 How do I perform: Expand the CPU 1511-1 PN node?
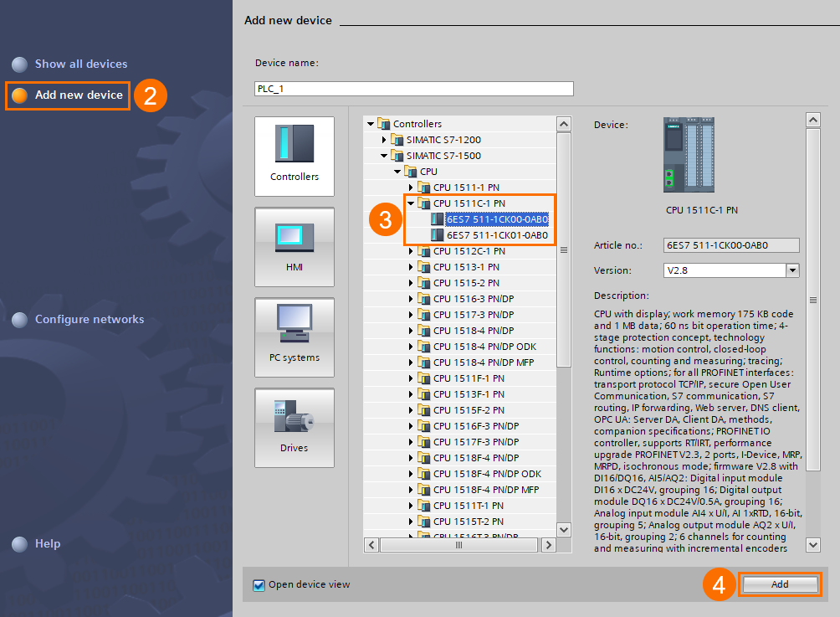coord(411,188)
